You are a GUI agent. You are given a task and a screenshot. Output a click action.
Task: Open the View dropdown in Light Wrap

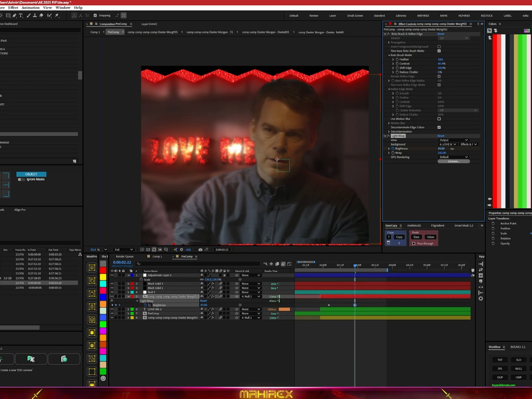click(x=454, y=140)
